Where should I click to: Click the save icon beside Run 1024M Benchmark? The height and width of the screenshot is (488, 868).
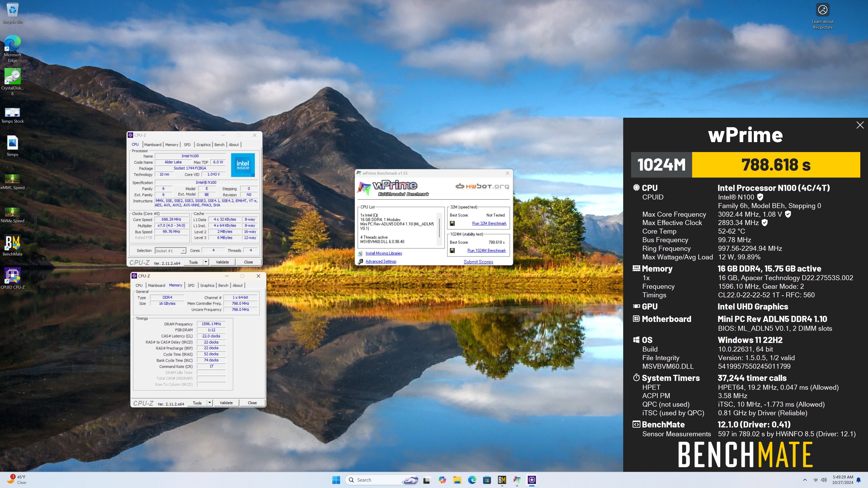click(452, 251)
